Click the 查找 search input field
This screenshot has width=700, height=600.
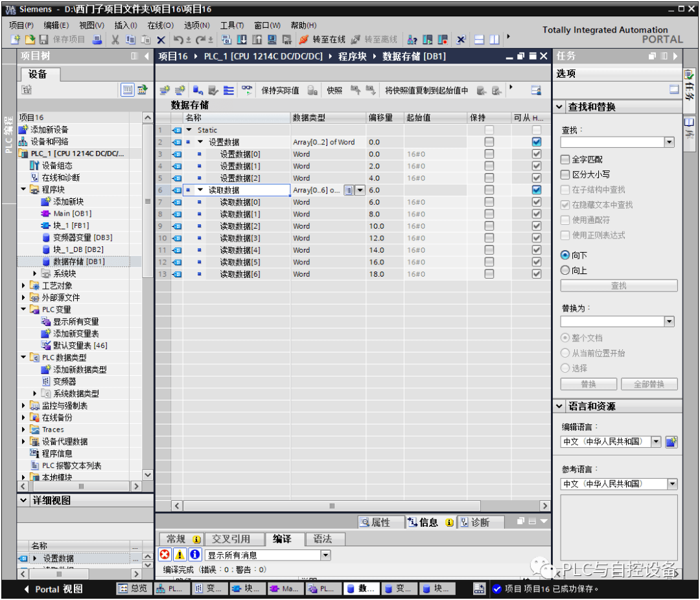coord(612,143)
